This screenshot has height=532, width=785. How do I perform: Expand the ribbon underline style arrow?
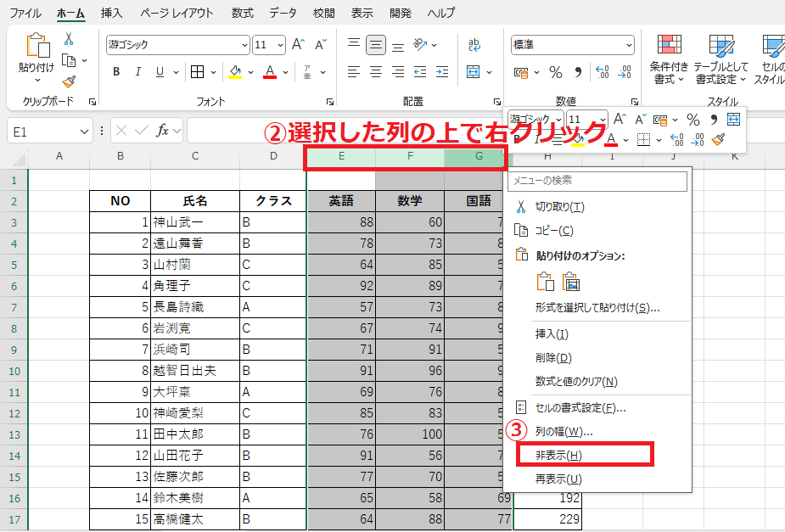(x=176, y=73)
